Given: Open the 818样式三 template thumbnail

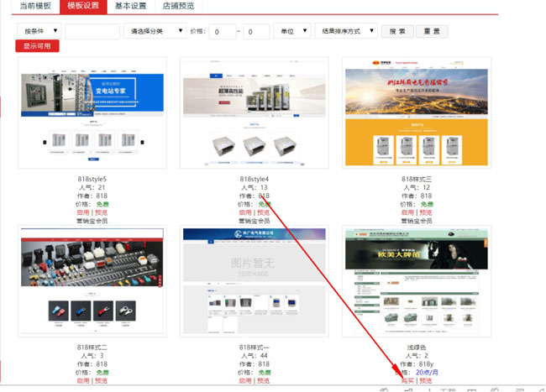Looking at the screenshot, I should pos(417,112).
